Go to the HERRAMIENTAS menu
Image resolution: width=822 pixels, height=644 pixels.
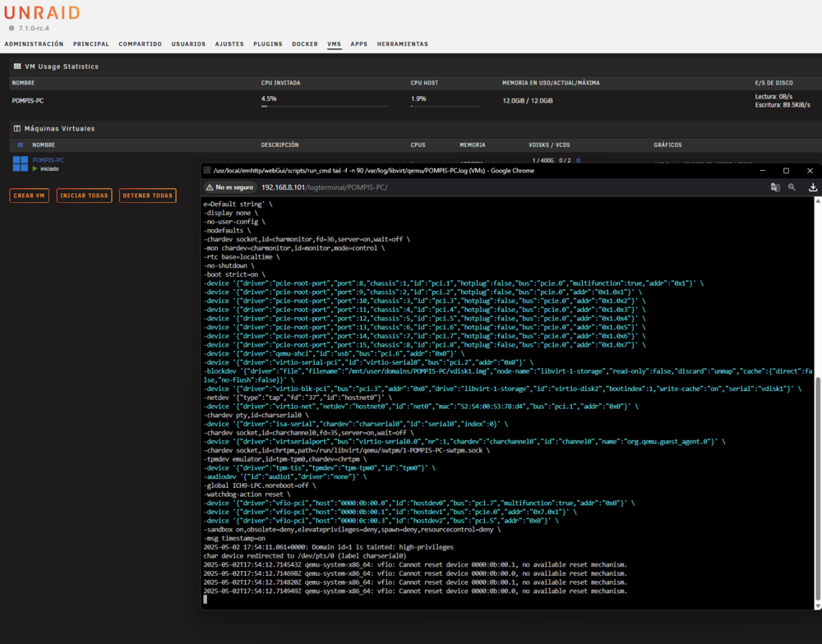tap(403, 44)
